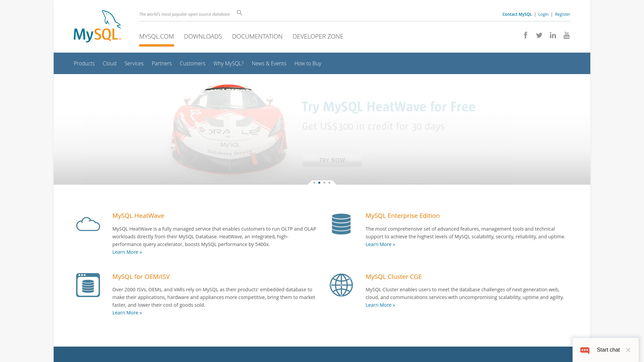Click the TRY NOW banner button

(332, 160)
